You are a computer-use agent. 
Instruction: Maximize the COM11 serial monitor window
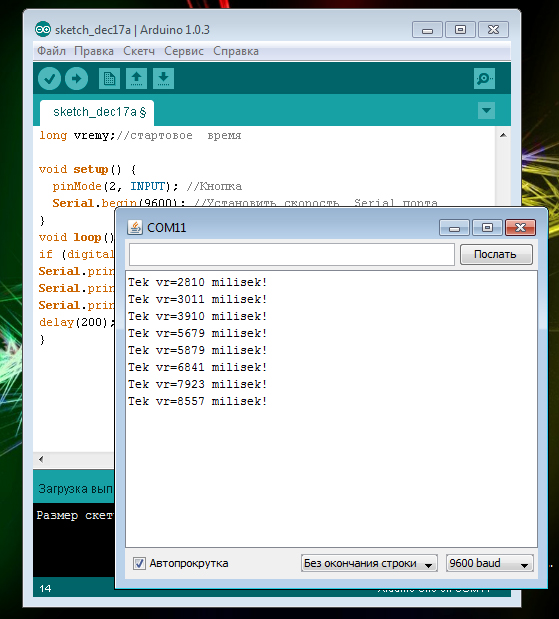coord(488,228)
